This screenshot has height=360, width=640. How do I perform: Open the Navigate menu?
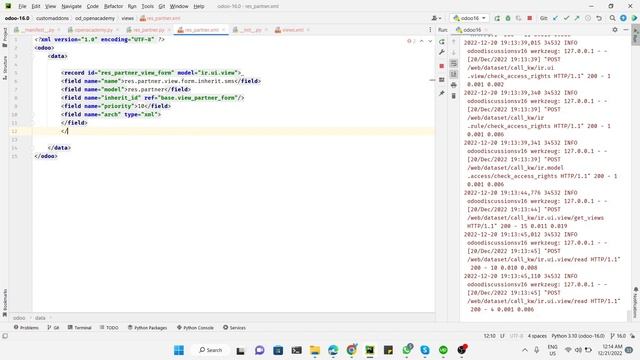point(71,7)
